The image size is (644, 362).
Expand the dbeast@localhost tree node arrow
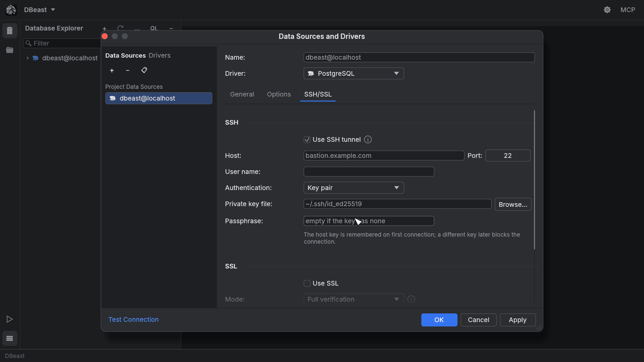tap(28, 58)
